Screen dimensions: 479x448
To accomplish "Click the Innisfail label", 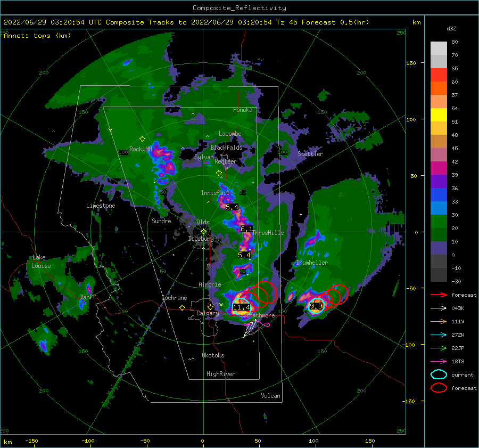I will [x=215, y=193].
